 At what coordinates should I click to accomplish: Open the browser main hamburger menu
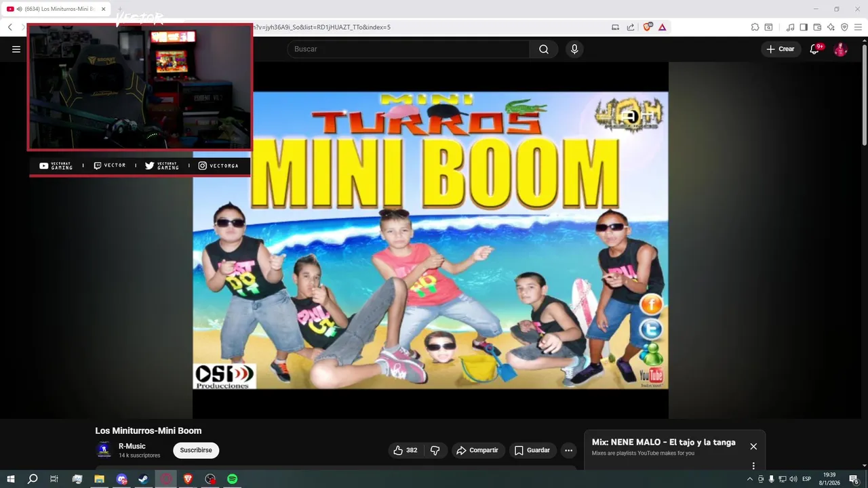click(x=858, y=27)
